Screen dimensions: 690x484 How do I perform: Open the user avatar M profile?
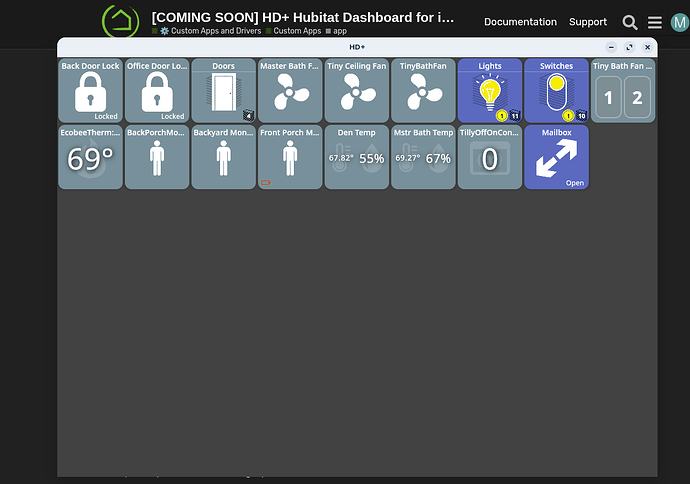(x=680, y=22)
